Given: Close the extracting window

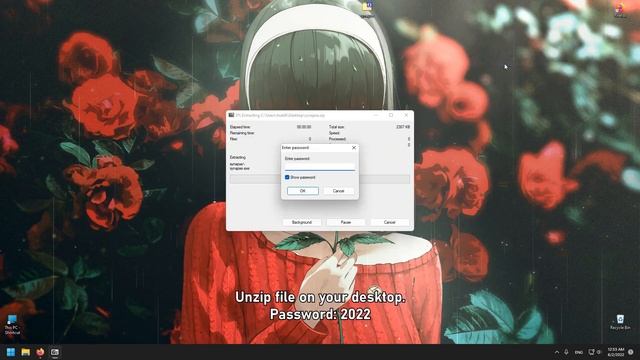Looking at the screenshot, I should [406, 115].
